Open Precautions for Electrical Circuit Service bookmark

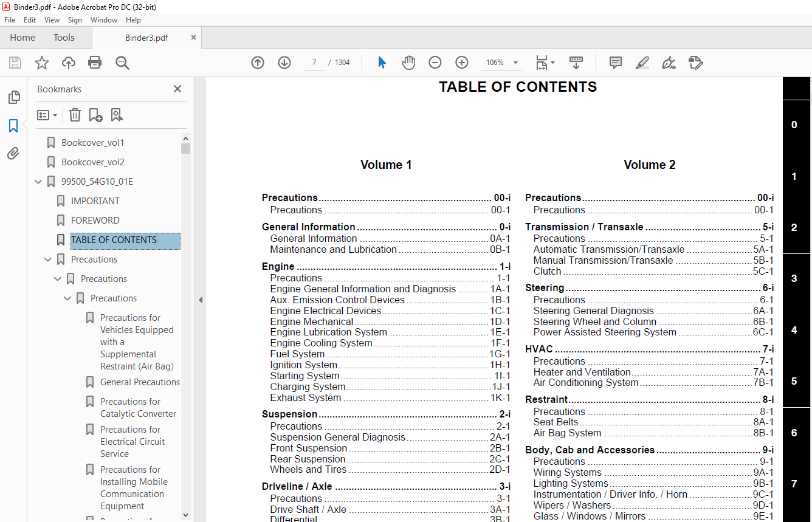[132, 442]
